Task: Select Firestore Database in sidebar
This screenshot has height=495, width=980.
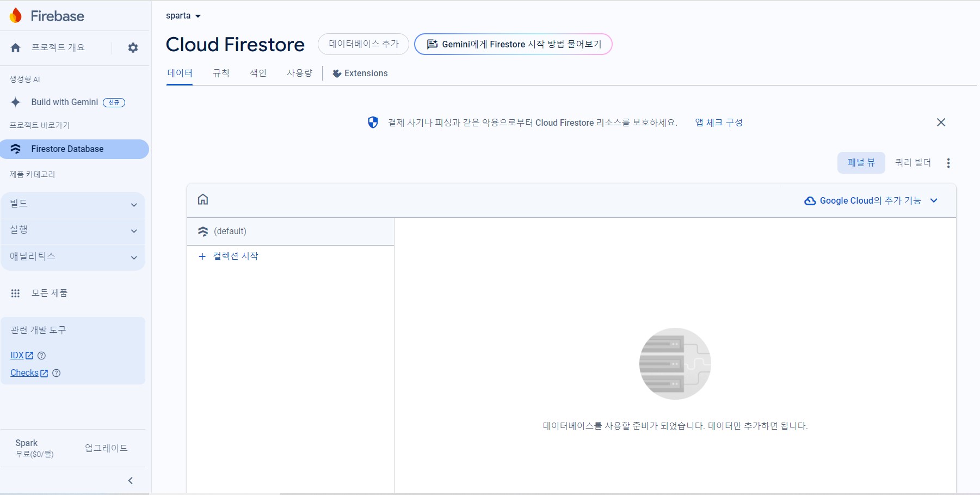Action: (75, 149)
